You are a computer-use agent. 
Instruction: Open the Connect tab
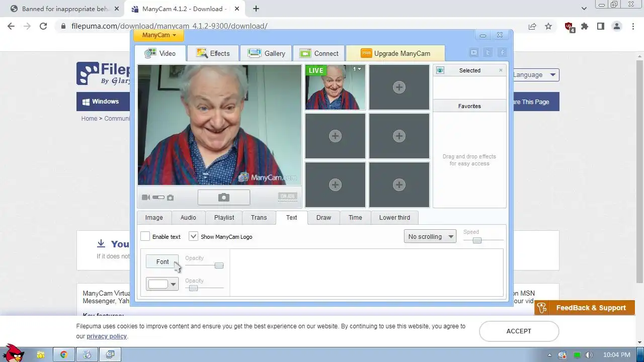[x=319, y=53]
